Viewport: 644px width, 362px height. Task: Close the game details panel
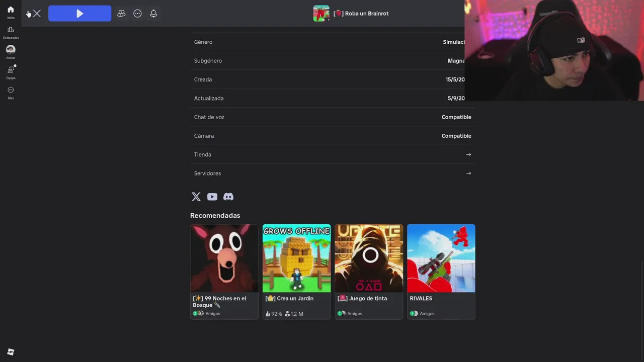pos(37,14)
